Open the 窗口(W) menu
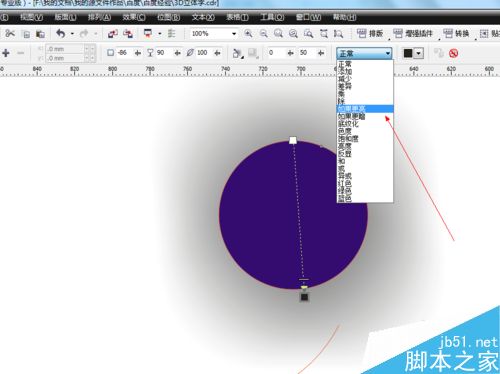 pos(308,17)
